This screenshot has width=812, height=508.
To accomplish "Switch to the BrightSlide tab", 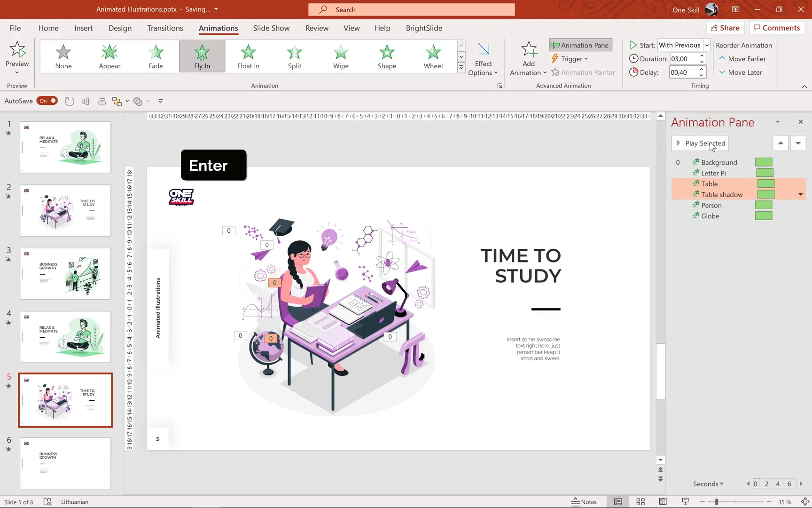I will click(423, 28).
